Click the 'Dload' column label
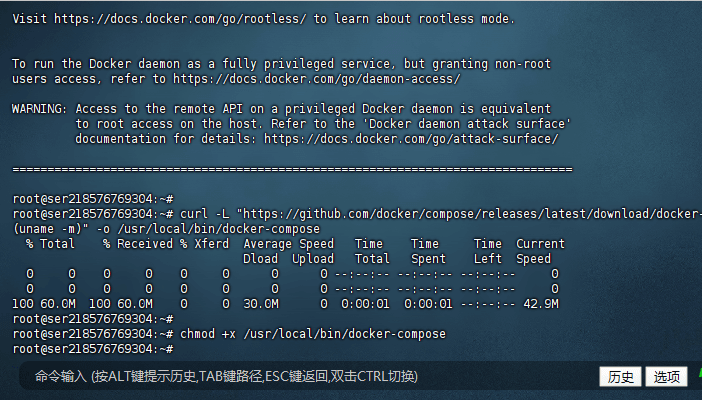This screenshot has height=400, width=702. point(261,258)
